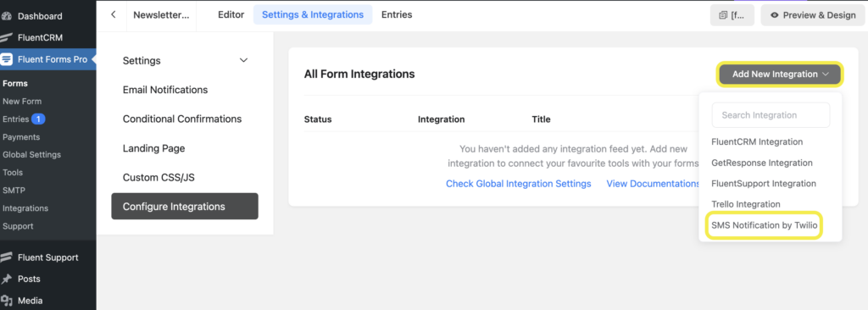
Task: Click the back arrow chevron
Action: 113,15
